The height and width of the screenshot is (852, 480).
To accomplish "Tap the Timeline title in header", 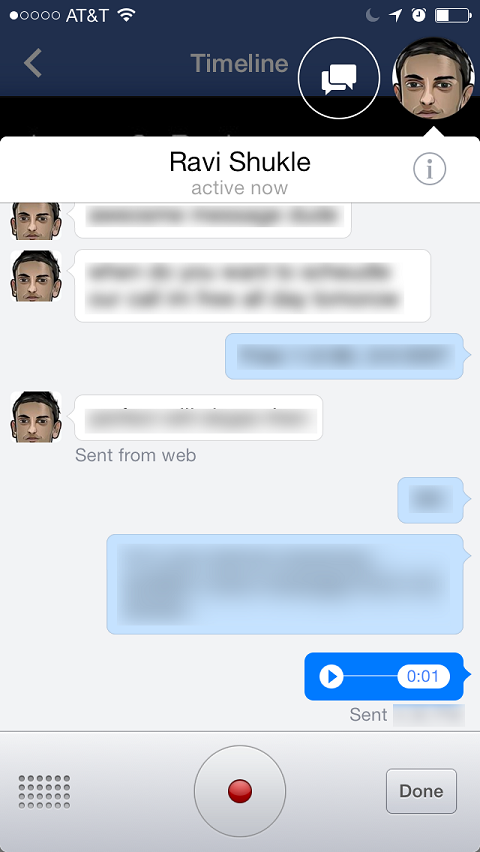I will [x=239, y=64].
